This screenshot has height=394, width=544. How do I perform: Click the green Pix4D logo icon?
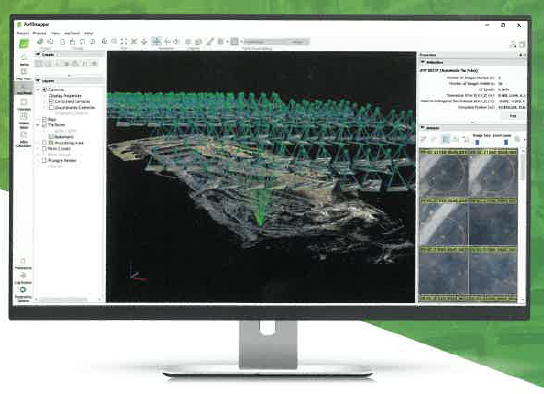(24, 44)
